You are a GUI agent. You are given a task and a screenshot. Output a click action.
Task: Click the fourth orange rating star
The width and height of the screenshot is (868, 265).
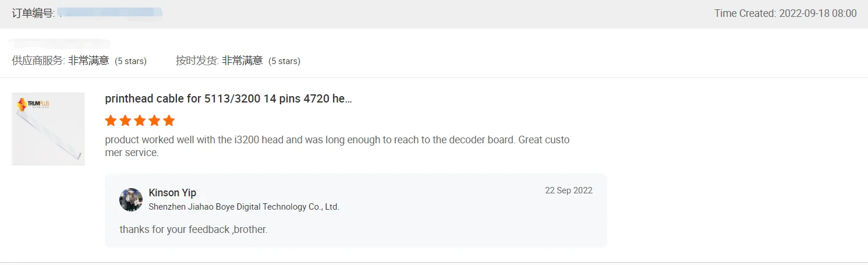click(154, 121)
